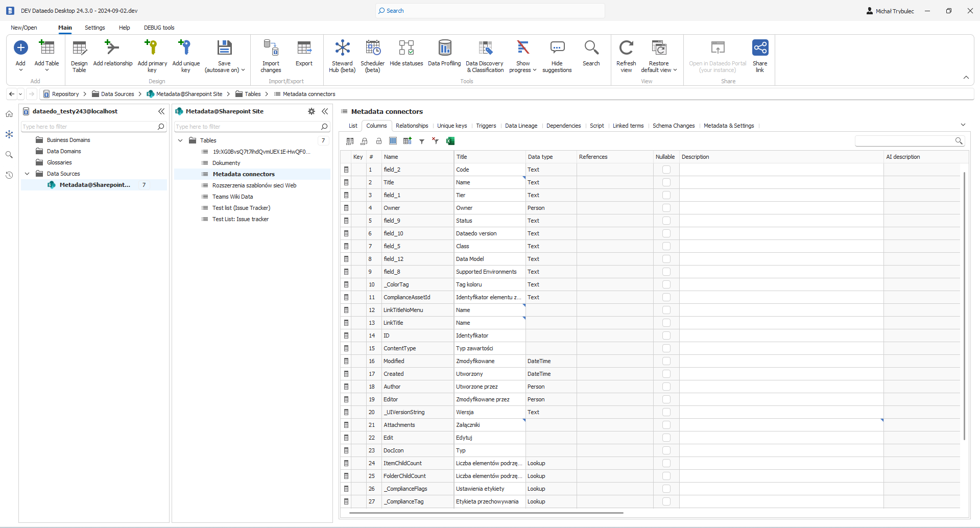Viewport: 980px width, 528px height.
Task: Click the filter icon in grid toolbar
Action: 422,141
